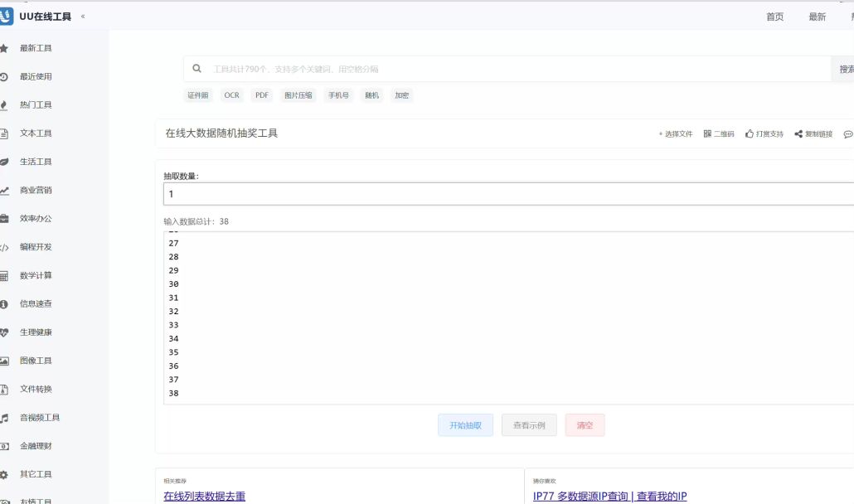Image resolution: width=854 pixels, height=504 pixels.
Task: Open 文本工具 category in sidebar
Action: pyautogui.click(x=36, y=133)
